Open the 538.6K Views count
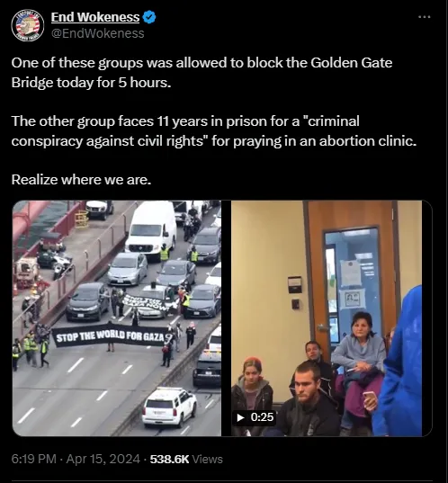Screen dimensions: 448x483 click(x=186, y=459)
